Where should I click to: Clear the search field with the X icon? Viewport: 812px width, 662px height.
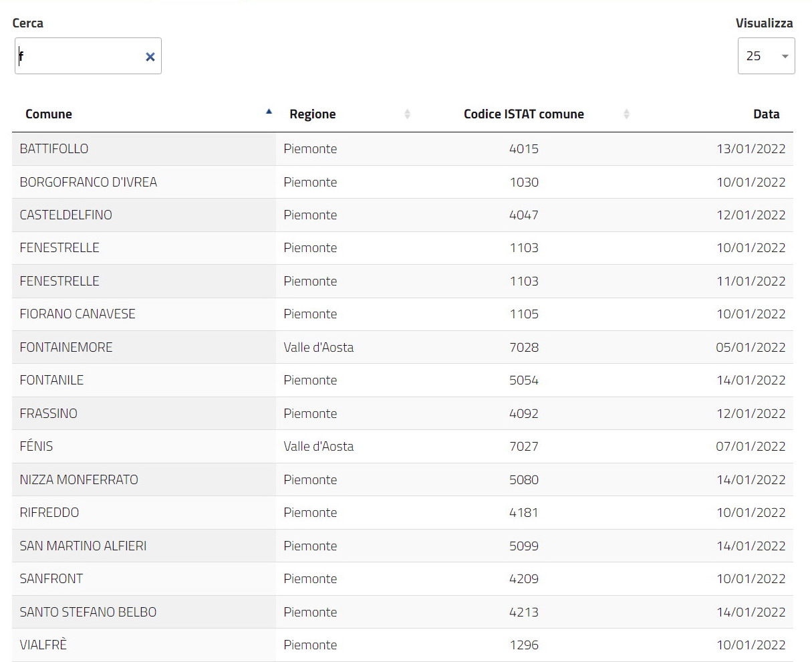point(150,57)
